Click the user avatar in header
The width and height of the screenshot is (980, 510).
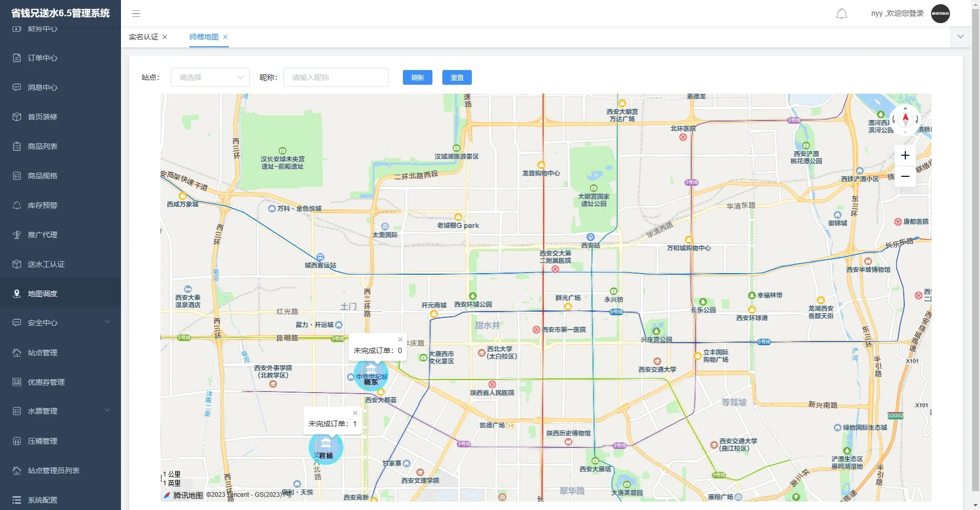click(940, 14)
